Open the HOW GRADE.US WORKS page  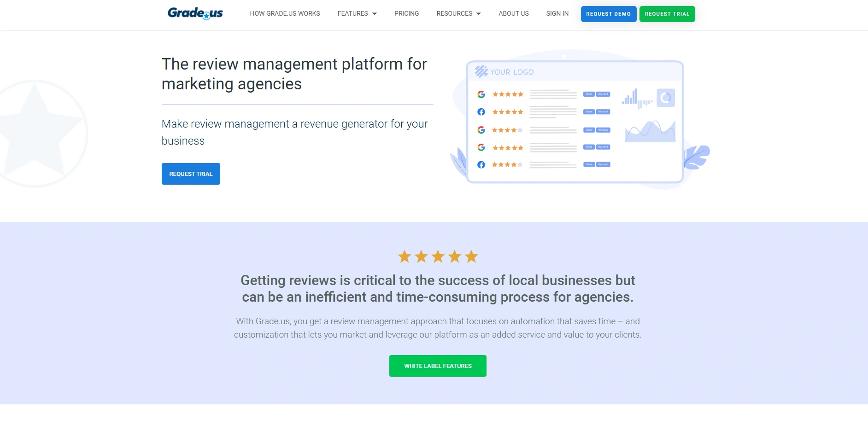click(285, 13)
